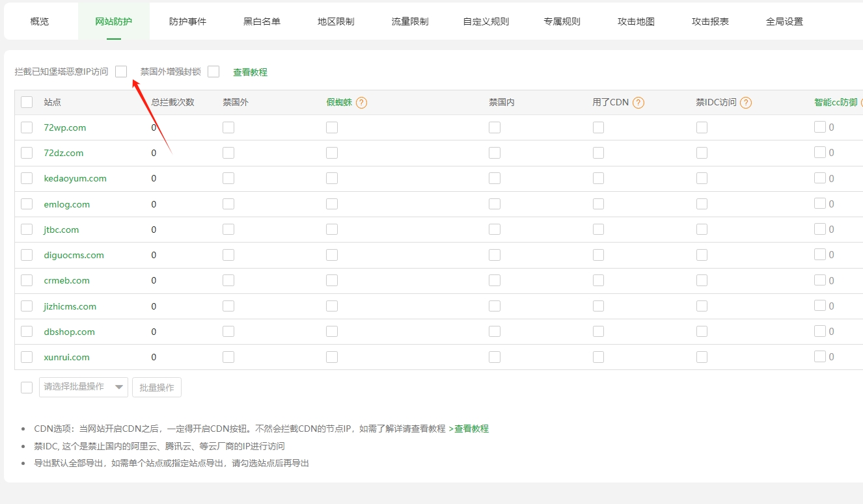The height and width of the screenshot is (504, 863).
Task: Open 黑白名单 tab
Action: pos(262,21)
